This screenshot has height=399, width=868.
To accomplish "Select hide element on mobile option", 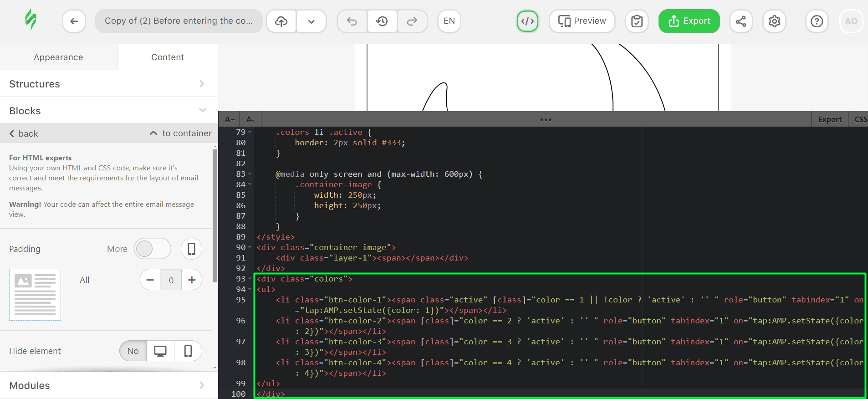I will pyautogui.click(x=188, y=351).
